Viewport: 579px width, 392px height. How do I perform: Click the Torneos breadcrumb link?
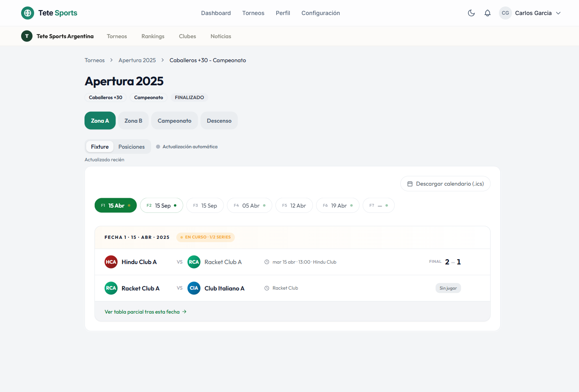95,60
